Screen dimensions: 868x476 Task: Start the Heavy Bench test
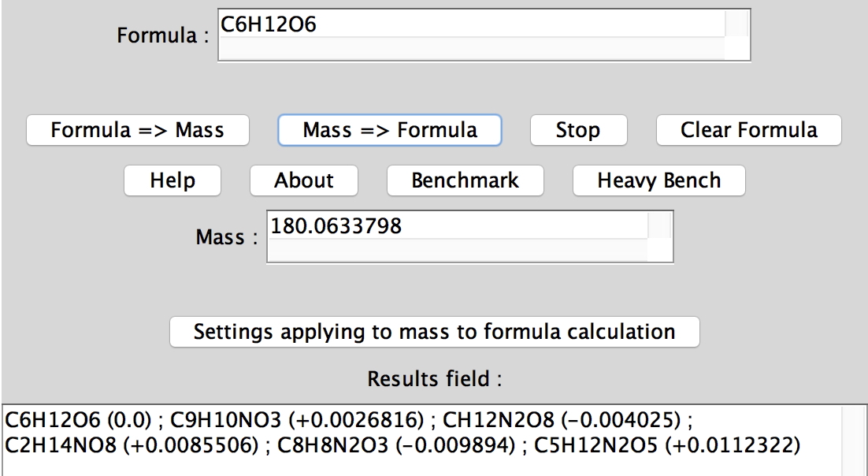658,180
